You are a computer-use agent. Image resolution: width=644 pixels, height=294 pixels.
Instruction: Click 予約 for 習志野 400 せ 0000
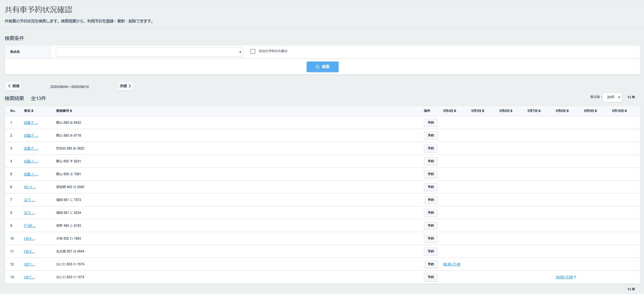point(431,187)
